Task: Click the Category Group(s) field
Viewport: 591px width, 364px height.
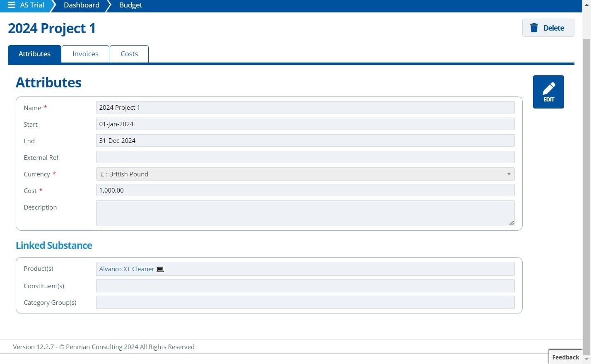Action: (305, 302)
